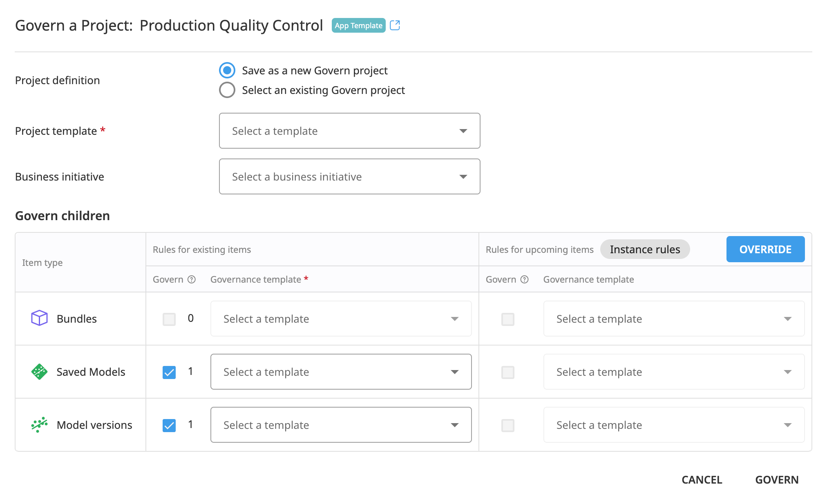The image size is (827, 504).
Task: Show help for upcoming items Govern column
Action: pyautogui.click(x=525, y=279)
